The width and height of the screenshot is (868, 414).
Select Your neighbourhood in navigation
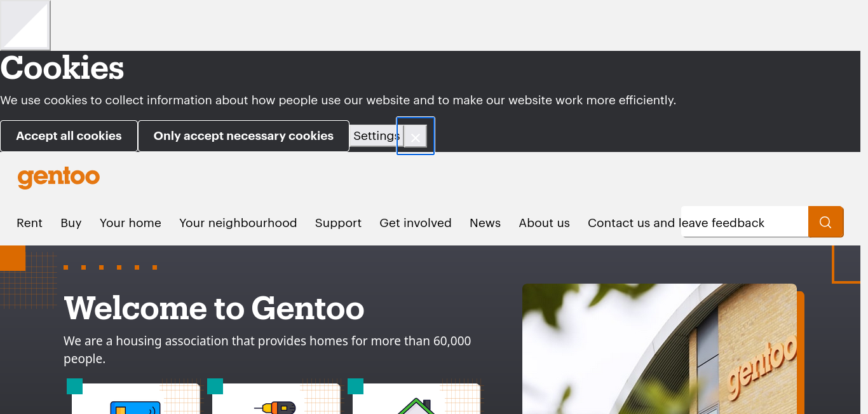[238, 223]
